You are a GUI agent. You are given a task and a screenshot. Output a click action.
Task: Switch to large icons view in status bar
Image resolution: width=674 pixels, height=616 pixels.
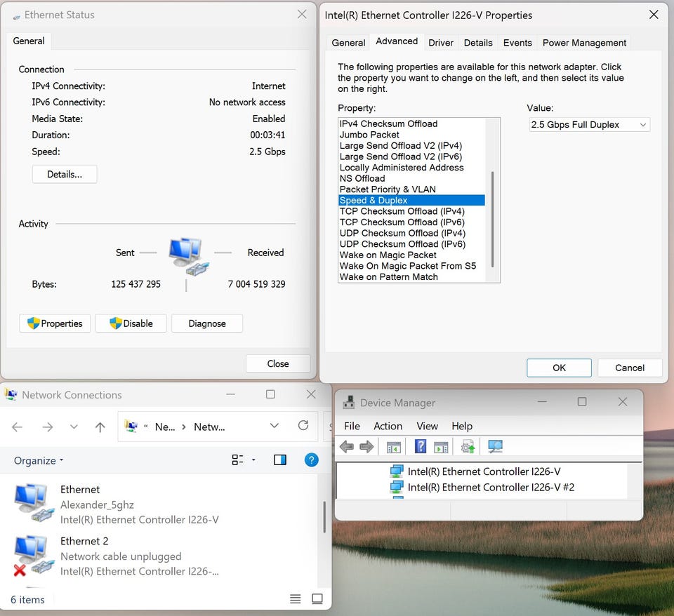pos(317,599)
